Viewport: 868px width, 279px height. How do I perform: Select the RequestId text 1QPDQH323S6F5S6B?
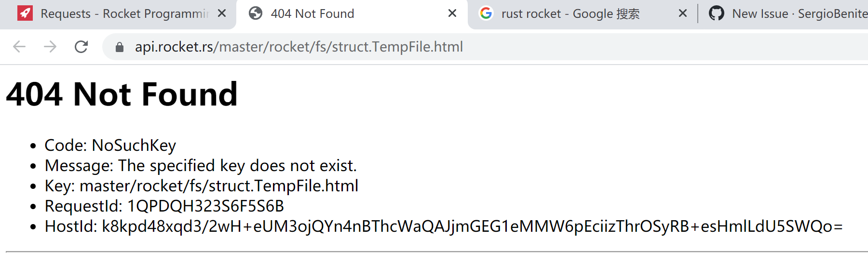tap(205, 205)
